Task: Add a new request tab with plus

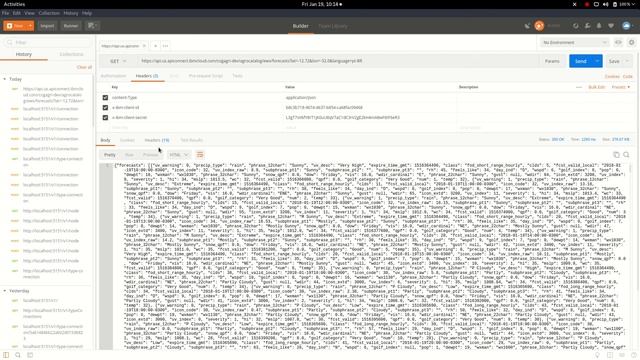Action: [156, 46]
